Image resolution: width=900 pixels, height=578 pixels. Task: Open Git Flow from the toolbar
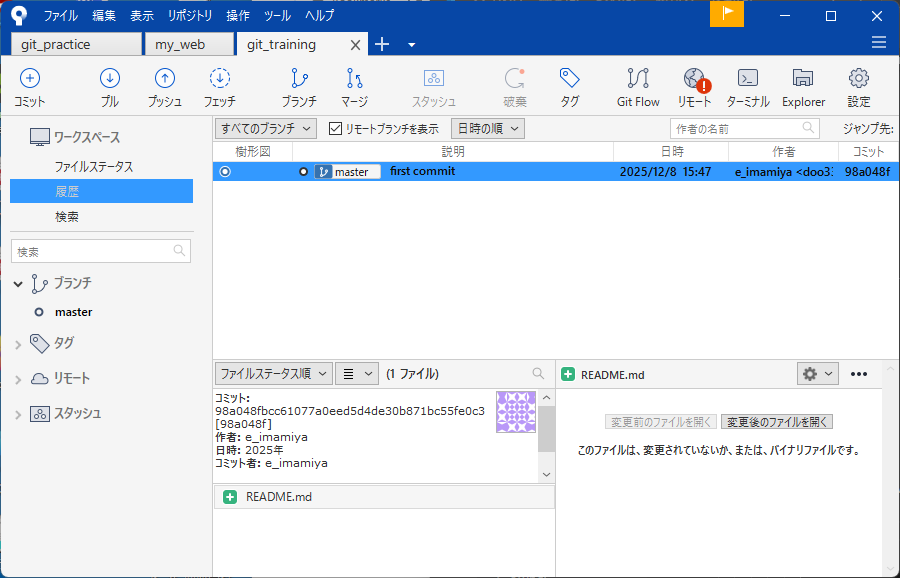click(638, 87)
